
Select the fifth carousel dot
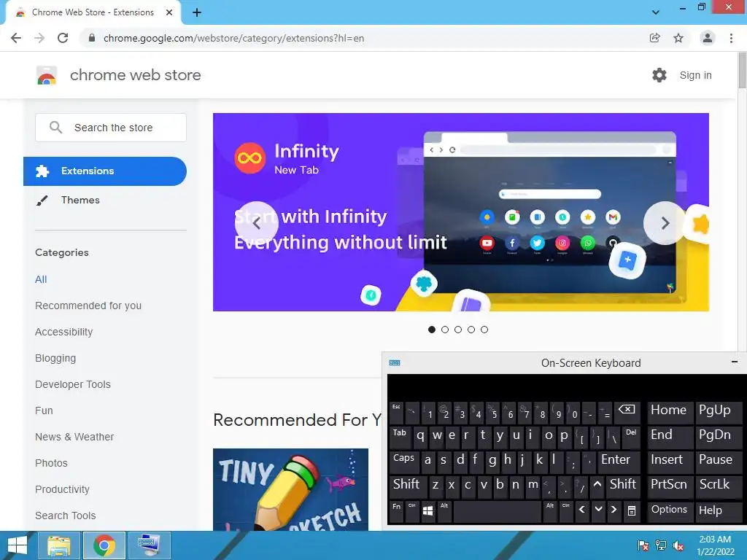(x=484, y=330)
